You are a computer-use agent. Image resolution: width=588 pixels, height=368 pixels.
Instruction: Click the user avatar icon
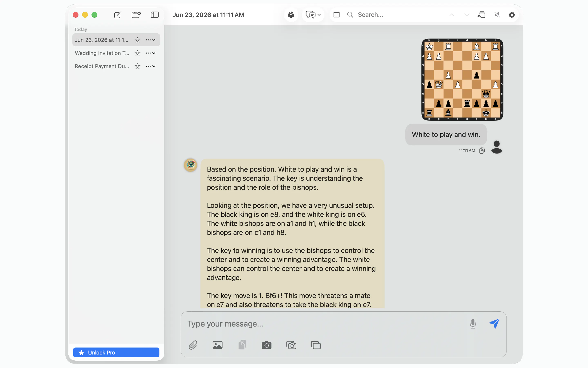point(496,147)
